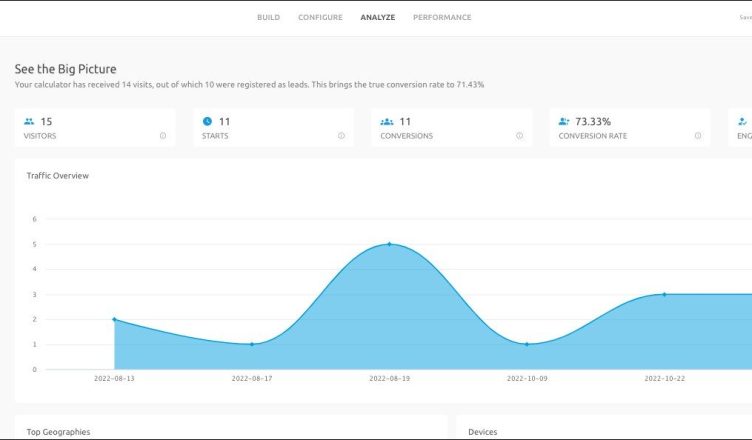Click the Traffic Overview chart title
The width and height of the screenshot is (752, 440).
coord(58,176)
